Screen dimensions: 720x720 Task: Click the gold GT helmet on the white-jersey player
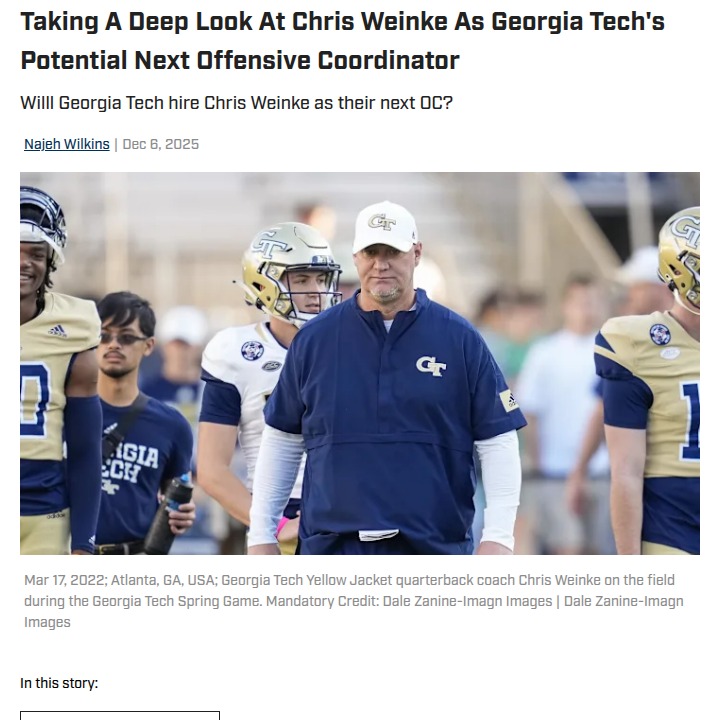pyautogui.click(x=290, y=270)
